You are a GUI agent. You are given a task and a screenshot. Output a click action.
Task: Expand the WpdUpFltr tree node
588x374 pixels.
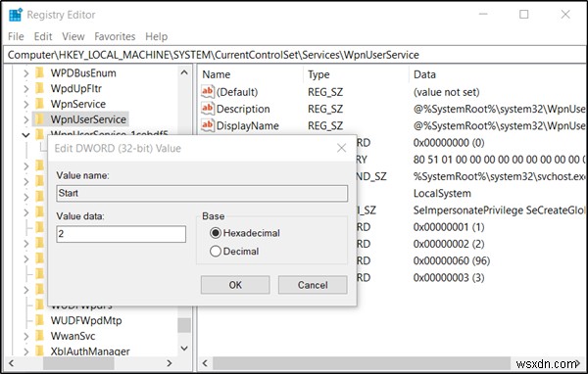coord(25,89)
